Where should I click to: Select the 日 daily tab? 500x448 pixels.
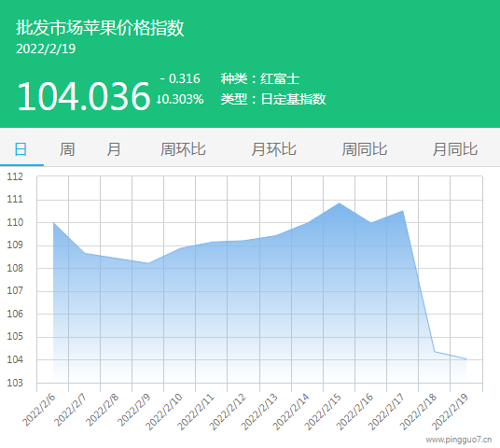point(21,149)
